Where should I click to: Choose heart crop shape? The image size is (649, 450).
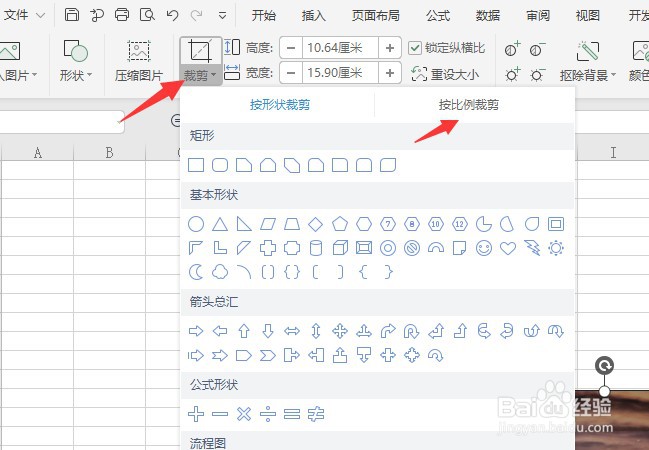[x=508, y=248]
